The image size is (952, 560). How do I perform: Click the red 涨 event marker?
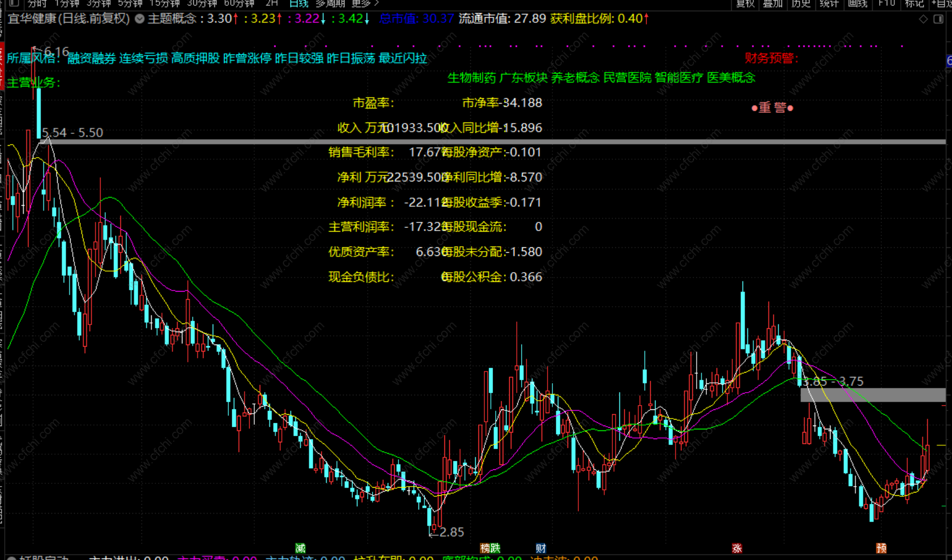click(x=737, y=548)
